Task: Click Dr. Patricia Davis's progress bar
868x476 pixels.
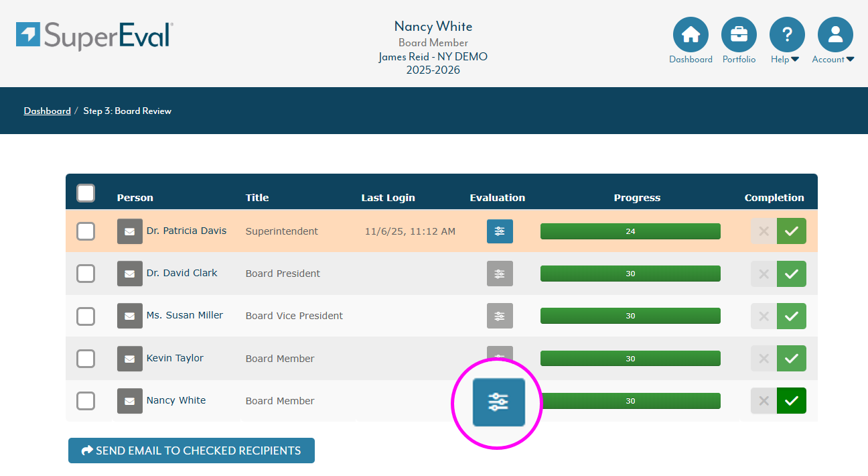Action: [630, 231]
